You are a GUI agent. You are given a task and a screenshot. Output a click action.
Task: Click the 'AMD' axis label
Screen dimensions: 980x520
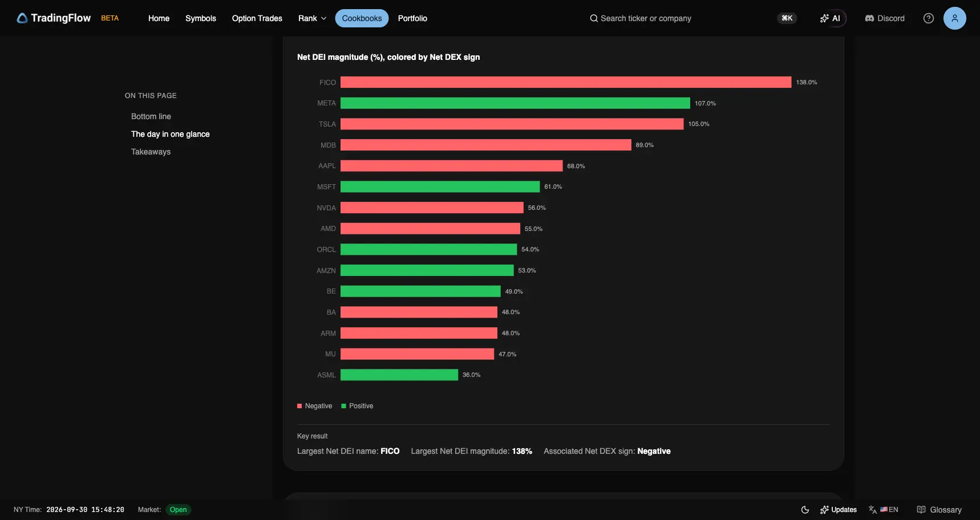[x=328, y=229]
